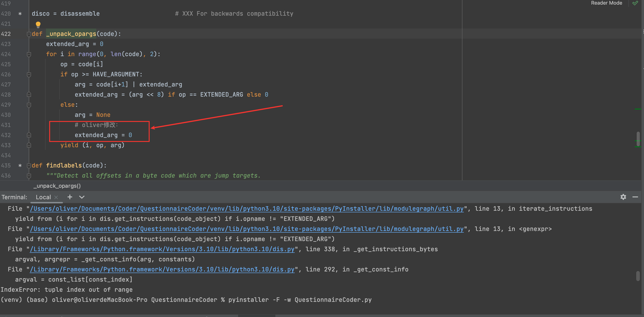Click the _unpack_opargs() breadcrumb
The image size is (644, 317).
(57, 186)
